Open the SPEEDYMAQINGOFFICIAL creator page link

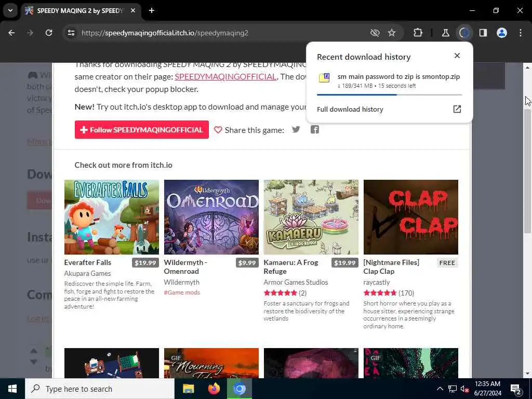point(225,77)
